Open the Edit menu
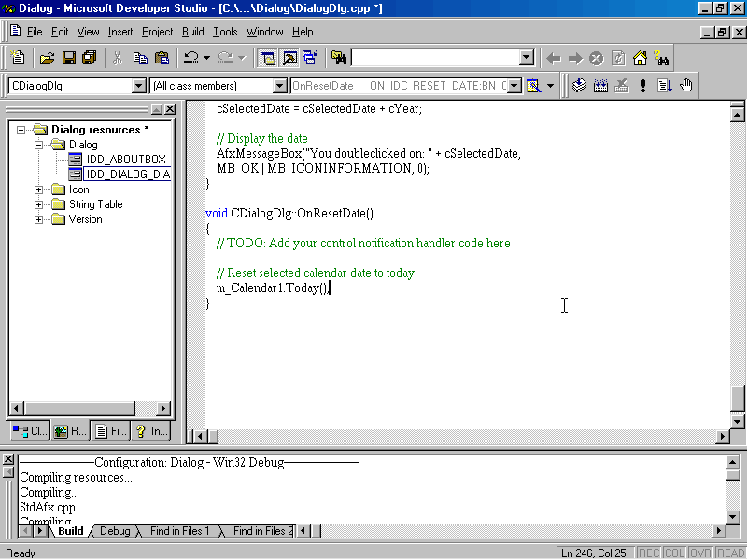Image resolution: width=747 pixels, height=560 pixels. [60, 32]
